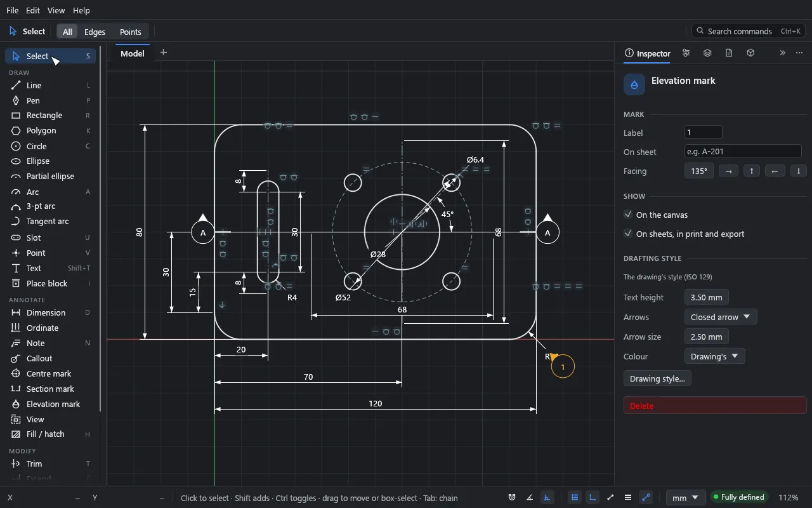Open the 3D cube blocks panel icon
812x508 pixels.
[x=750, y=53]
